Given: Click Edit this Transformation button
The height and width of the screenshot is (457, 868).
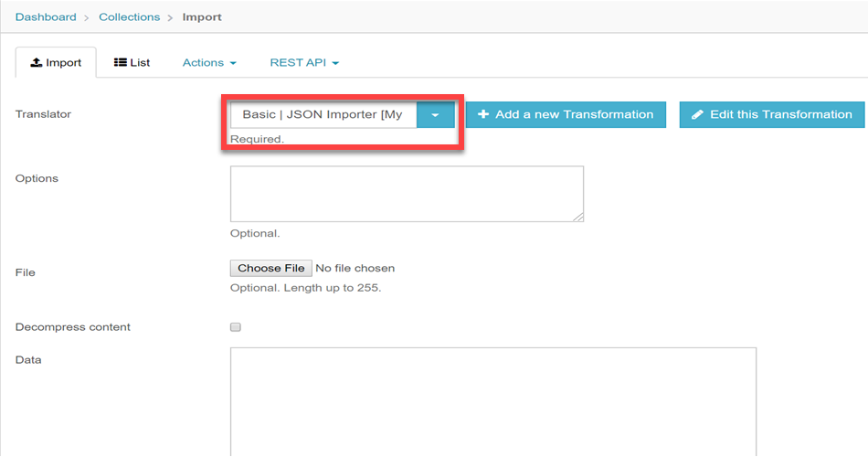Looking at the screenshot, I should (772, 114).
